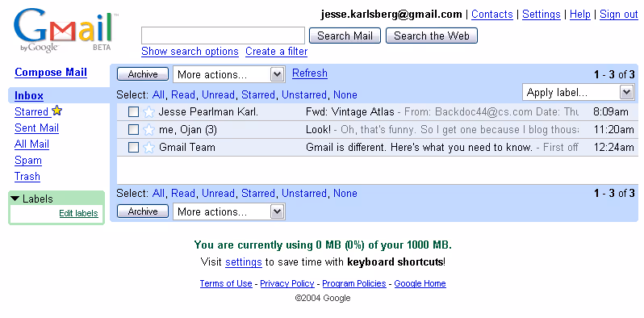The height and width of the screenshot is (318, 644).
Task: Click the top Archive button
Action: click(143, 74)
